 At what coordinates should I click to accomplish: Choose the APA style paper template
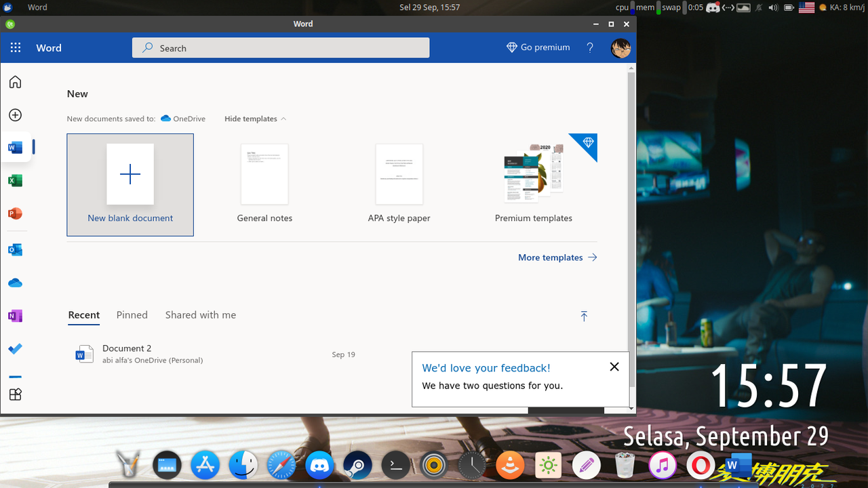click(399, 185)
